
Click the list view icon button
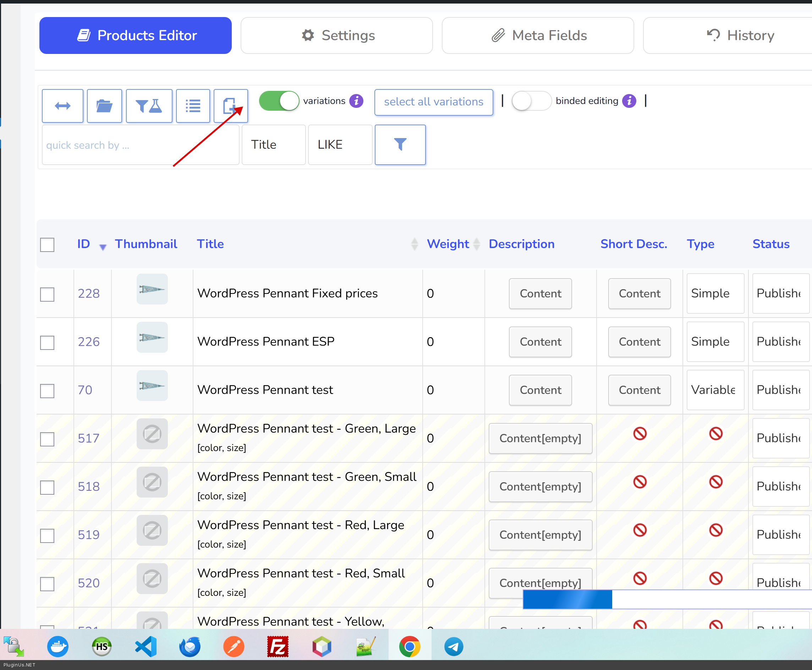tap(193, 106)
